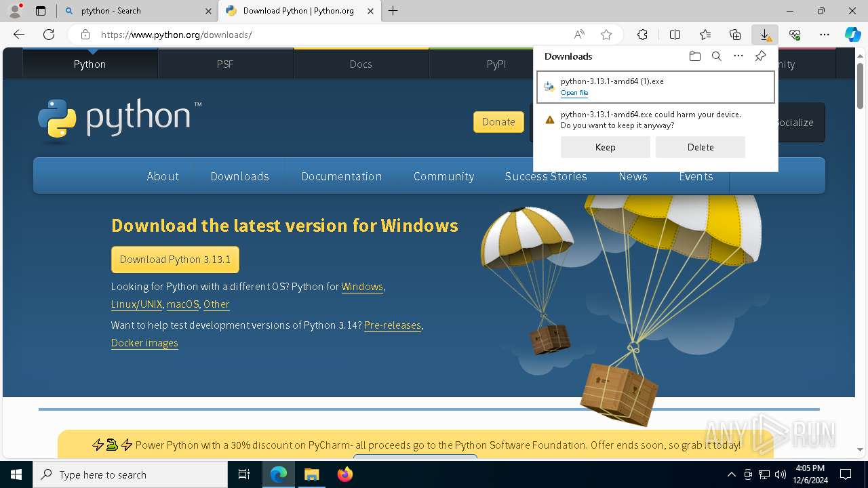Screen dimensions: 868x488
Task: Open the Community menu
Action: pos(443,176)
